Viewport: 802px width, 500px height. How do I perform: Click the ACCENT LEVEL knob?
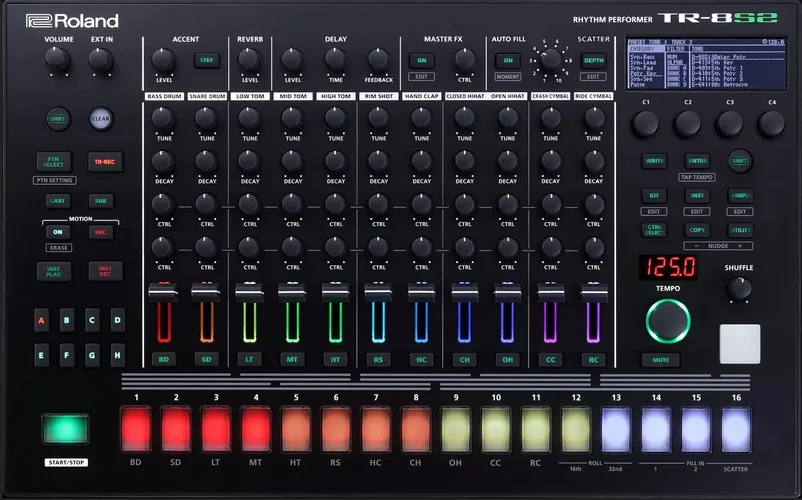(x=163, y=60)
